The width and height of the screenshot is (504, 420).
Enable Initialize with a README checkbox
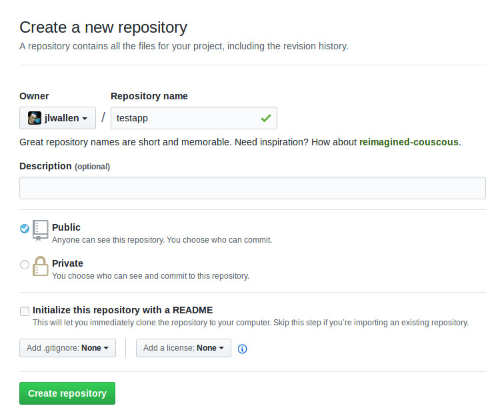click(25, 311)
